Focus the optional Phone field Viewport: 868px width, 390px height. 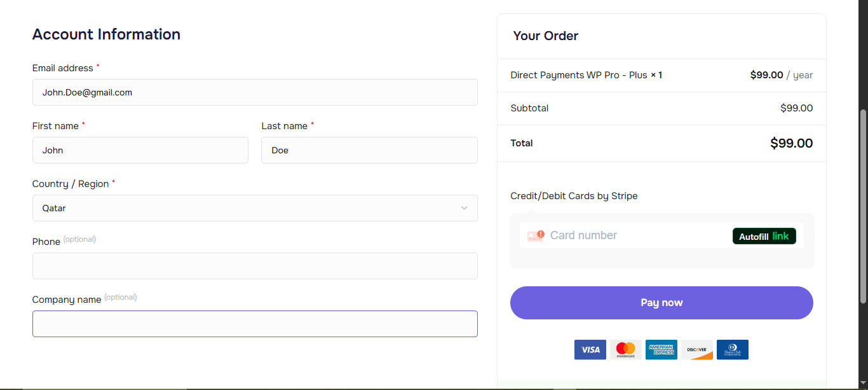pos(254,265)
